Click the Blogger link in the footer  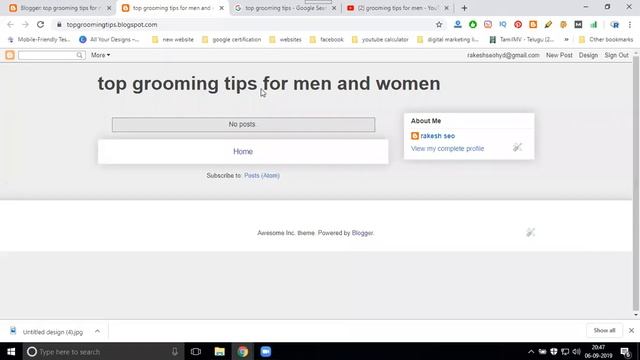(362, 233)
